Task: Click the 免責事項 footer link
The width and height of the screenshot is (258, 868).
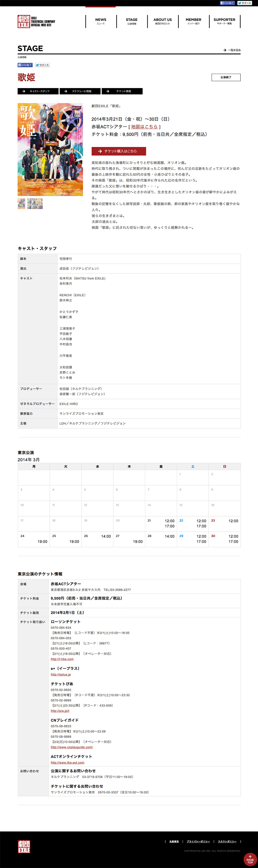Action: coord(174,841)
